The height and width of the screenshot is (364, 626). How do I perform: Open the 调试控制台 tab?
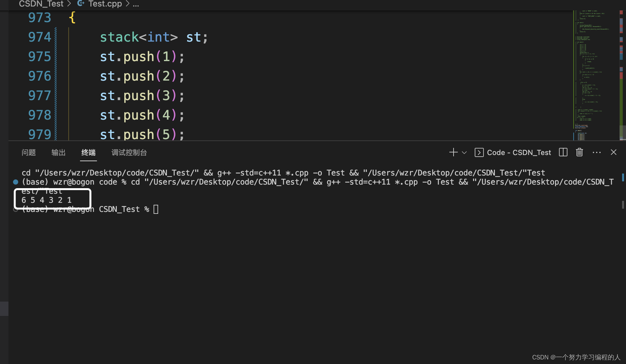[129, 153]
